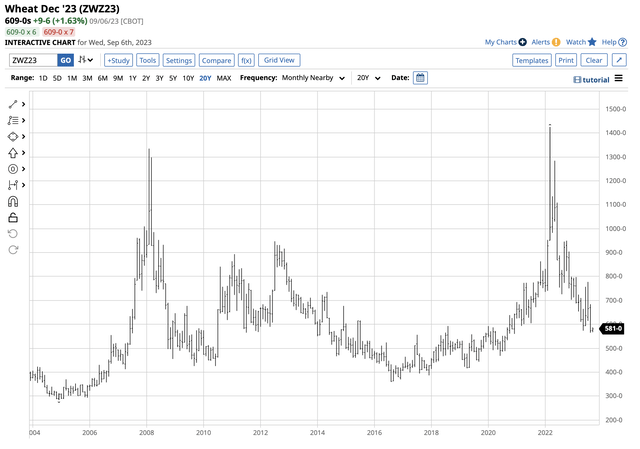Open the Alerts link
This screenshot has width=640, height=449.
(x=545, y=42)
